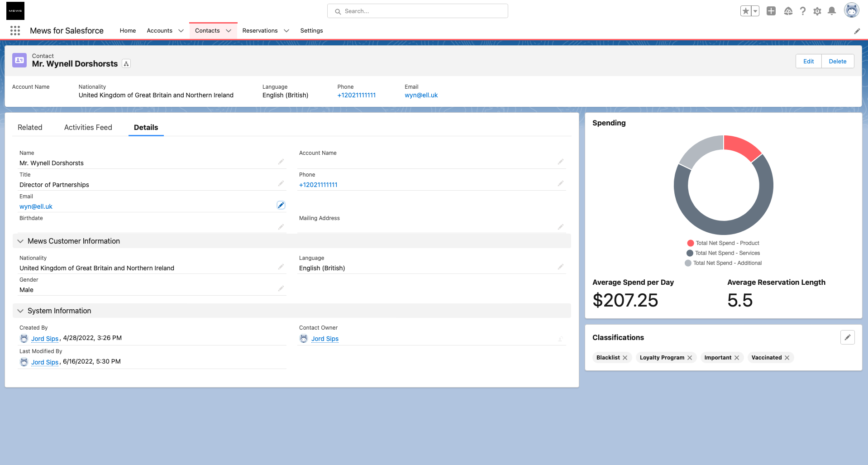Edit Email field pencil

click(x=281, y=205)
